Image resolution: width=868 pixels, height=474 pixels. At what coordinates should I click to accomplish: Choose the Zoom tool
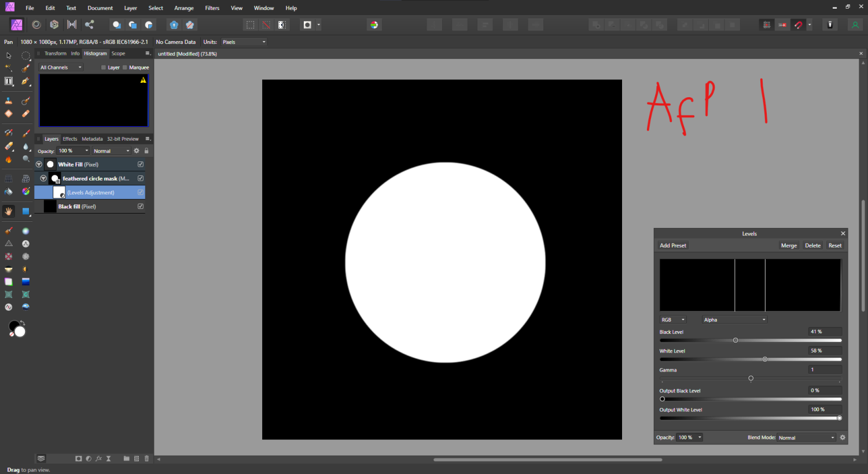[x=25, y=159]
